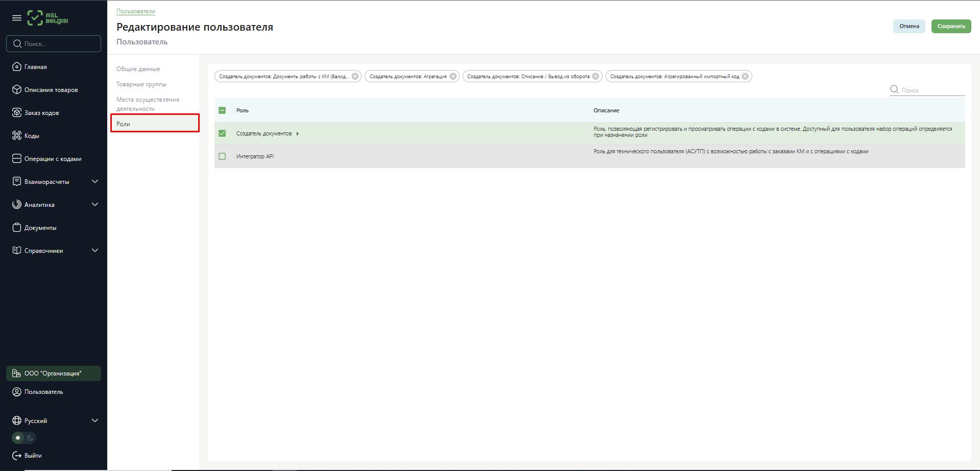
Task: Go to Главная in sidebar
Action: pyautogui.click(x=36, y=67)
